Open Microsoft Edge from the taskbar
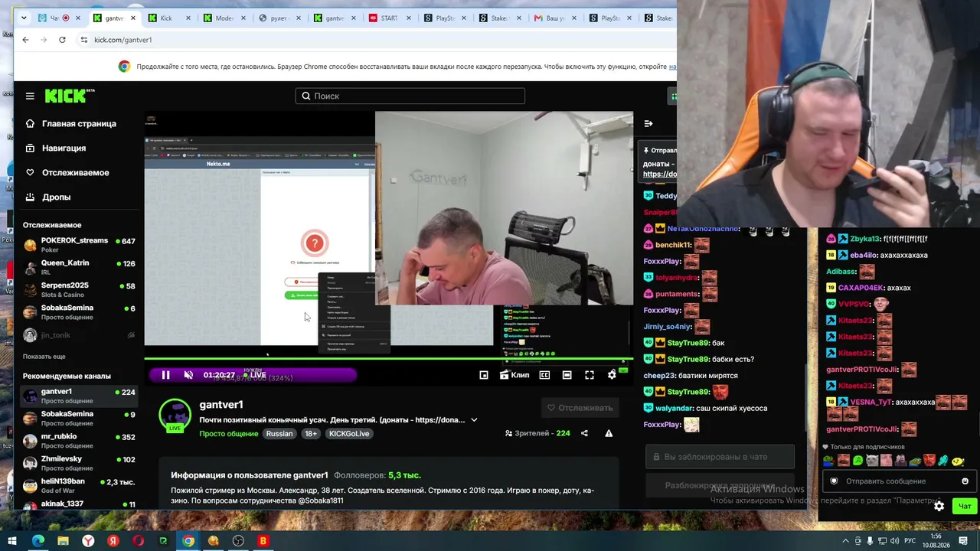The image size is (980, 551). (38, 541)
